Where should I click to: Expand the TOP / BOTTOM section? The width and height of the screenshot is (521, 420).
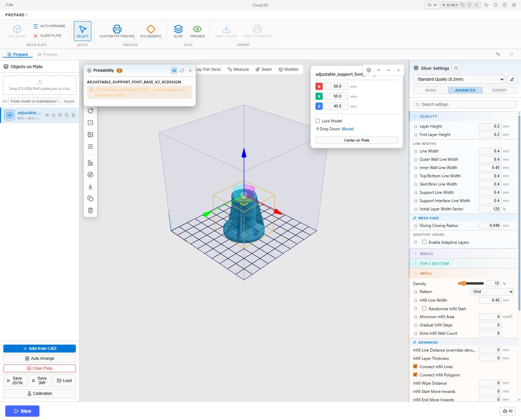pyautogui.click(x=463, y=264)
